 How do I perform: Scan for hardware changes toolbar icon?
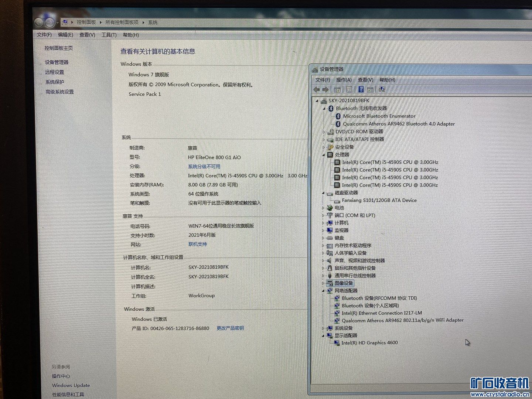[382, 89]
